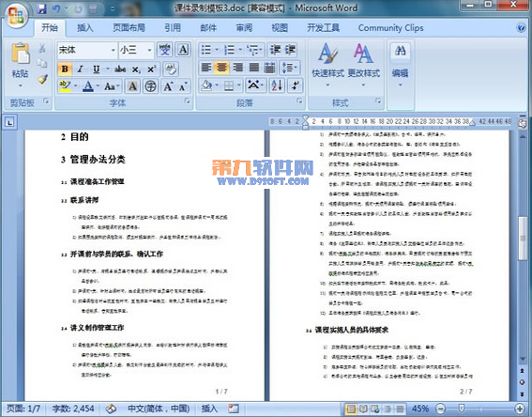Screen dimensions: 532x417
Task: Click the word count 字数: 2,454
Action: pos(73,409)
